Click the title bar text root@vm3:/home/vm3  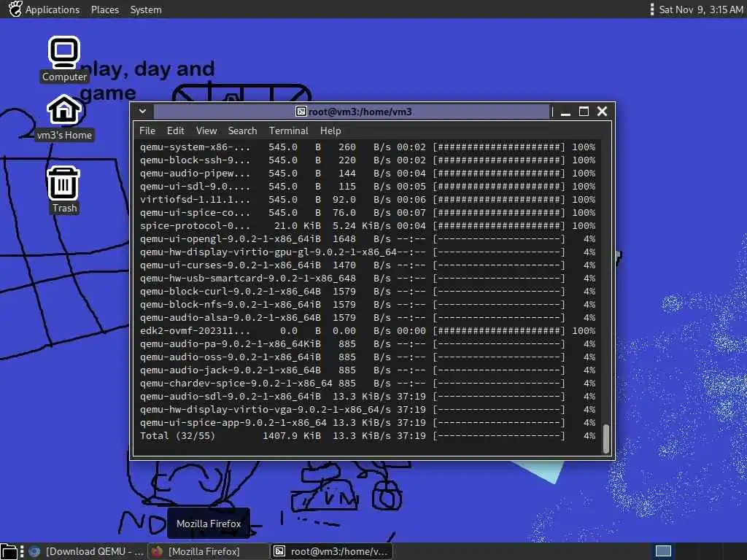point(360,112)
